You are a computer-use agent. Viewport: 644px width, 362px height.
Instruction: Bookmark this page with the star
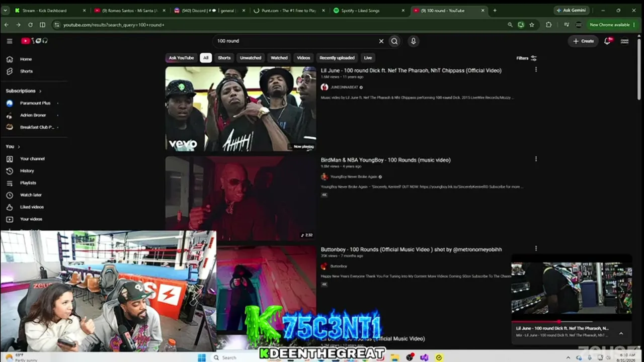[532, 25]
